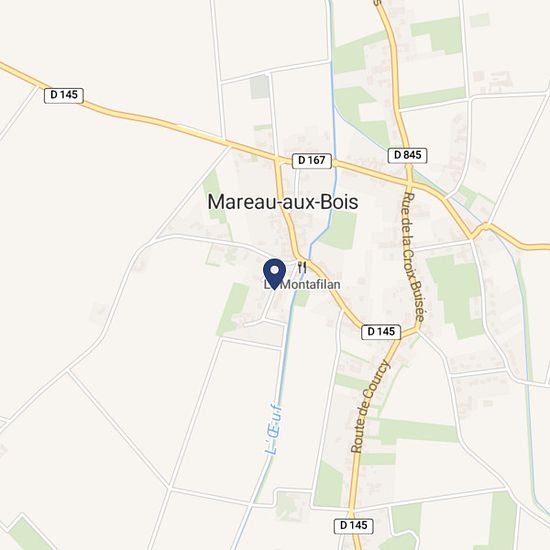Viewport: 550px width, 550px height.
Task: Click green block right of the Mareau-aux-Bois label
Action: pyautogui.click(x=339, y=230)
